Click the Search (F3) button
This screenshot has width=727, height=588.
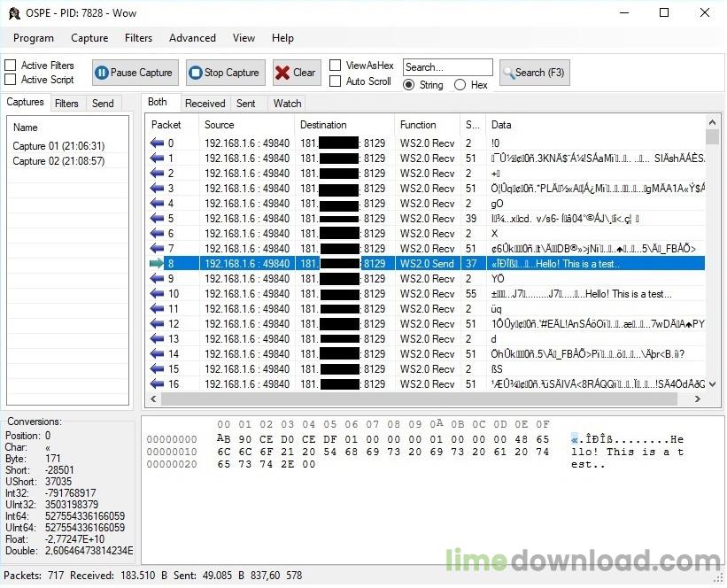(535, 73)
